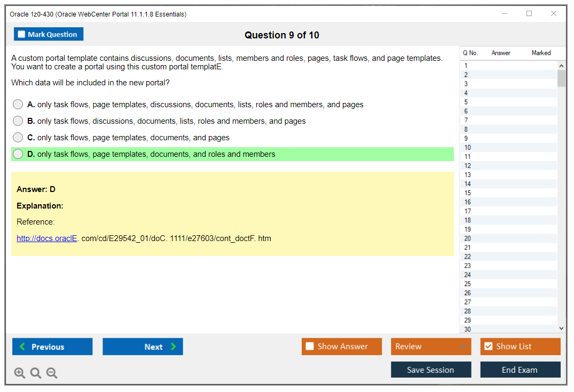Select question 15 in the list
Image resolution: width=574 pixels, height=392 pixels.
[x=468, y=193]
